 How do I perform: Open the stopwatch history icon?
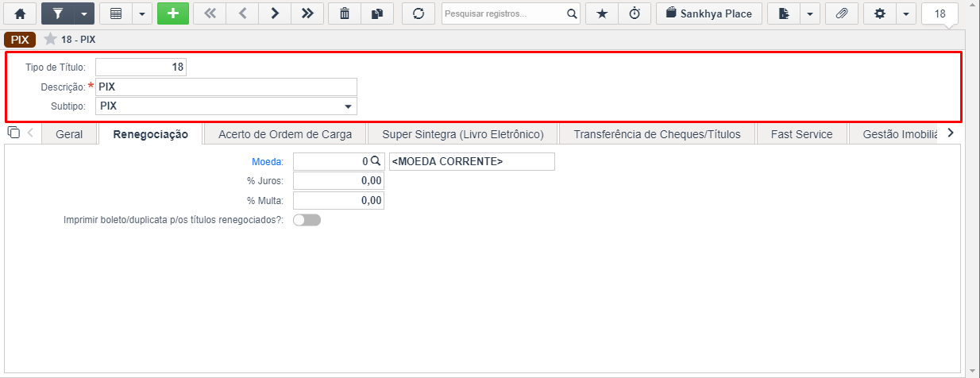coord(635,13)
